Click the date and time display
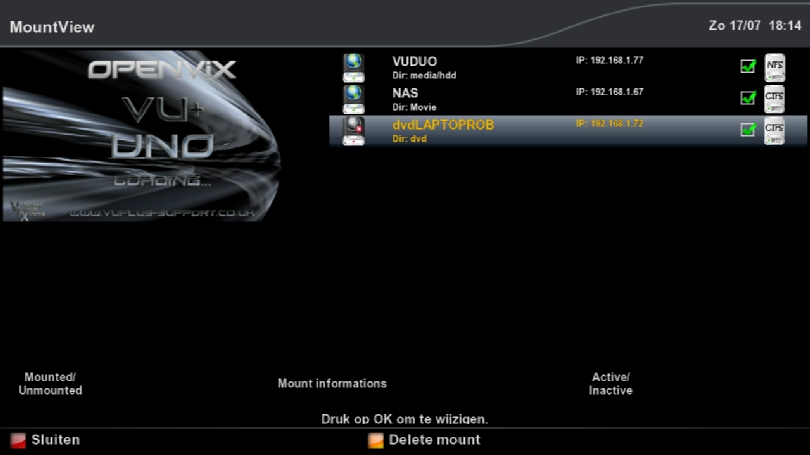 pyautogui.click(x=755, y=26)
